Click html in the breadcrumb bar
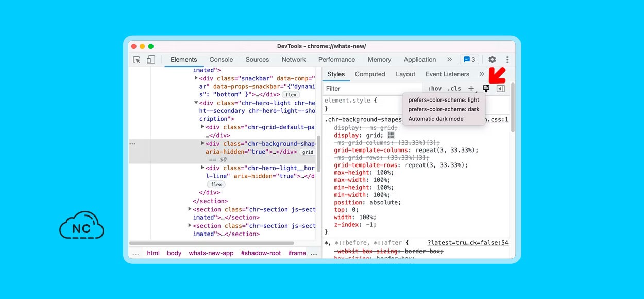Screen dimensions: 644x299 pos(153,253)
